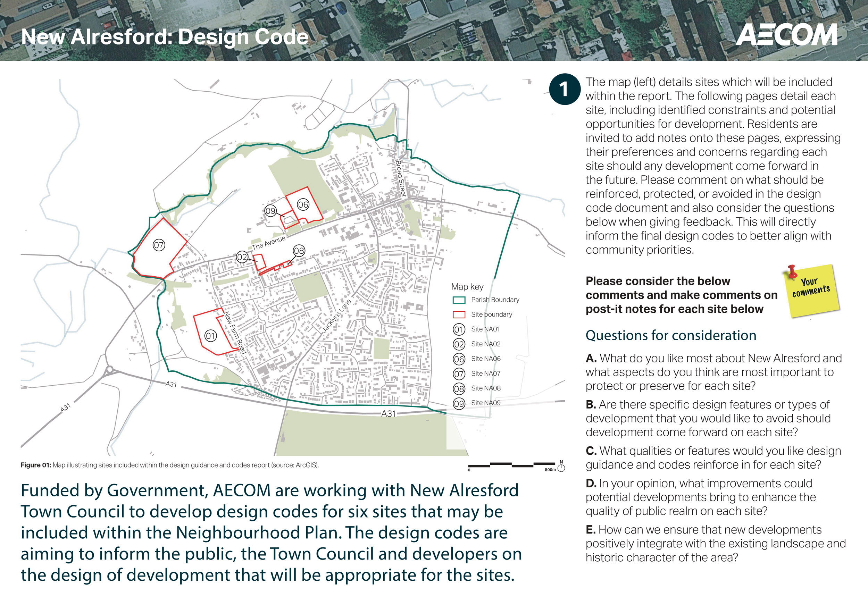The height and width of the screenshot is (613, 868).
Task: Click the 'Questions for consideration' heading
Action: pos(671,335)
